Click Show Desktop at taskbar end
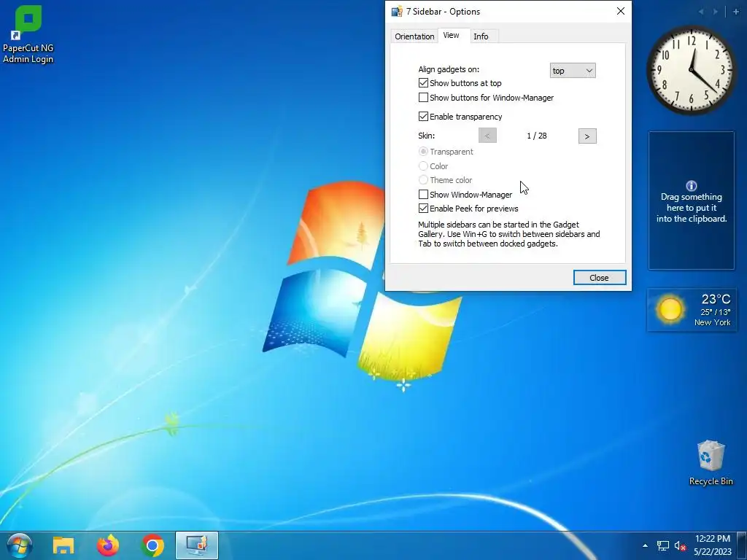The width and height of the screenshot is (747, 560). coord(742,545)
